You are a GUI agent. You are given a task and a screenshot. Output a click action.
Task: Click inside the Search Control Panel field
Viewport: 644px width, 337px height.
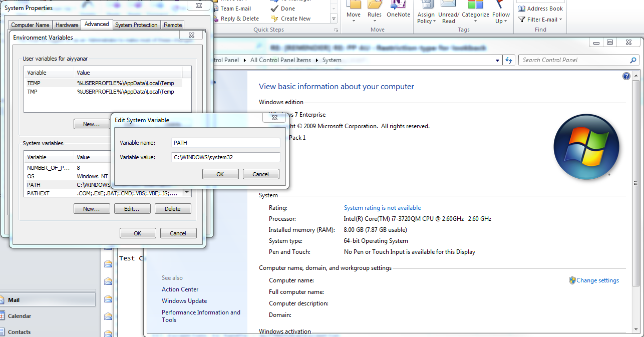click(x=571, y=60)
